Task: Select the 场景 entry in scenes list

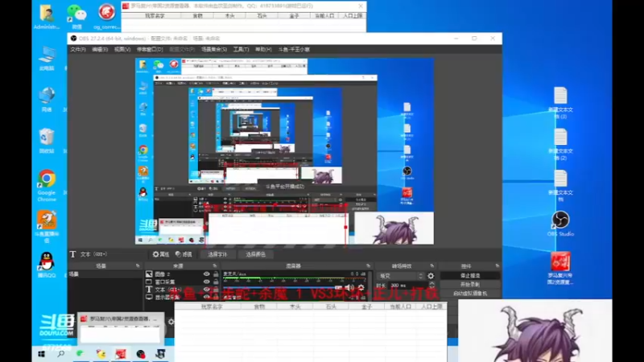Action: point(105,274)
